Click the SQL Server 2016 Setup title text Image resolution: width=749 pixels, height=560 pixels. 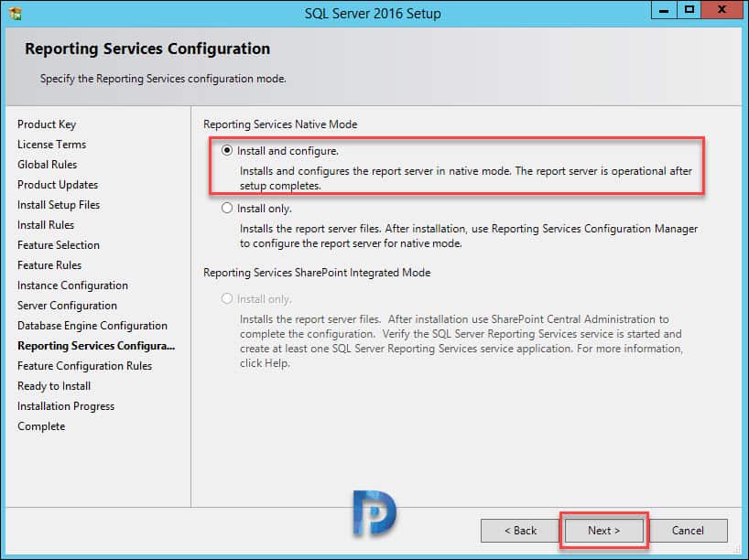pos(373,14)
